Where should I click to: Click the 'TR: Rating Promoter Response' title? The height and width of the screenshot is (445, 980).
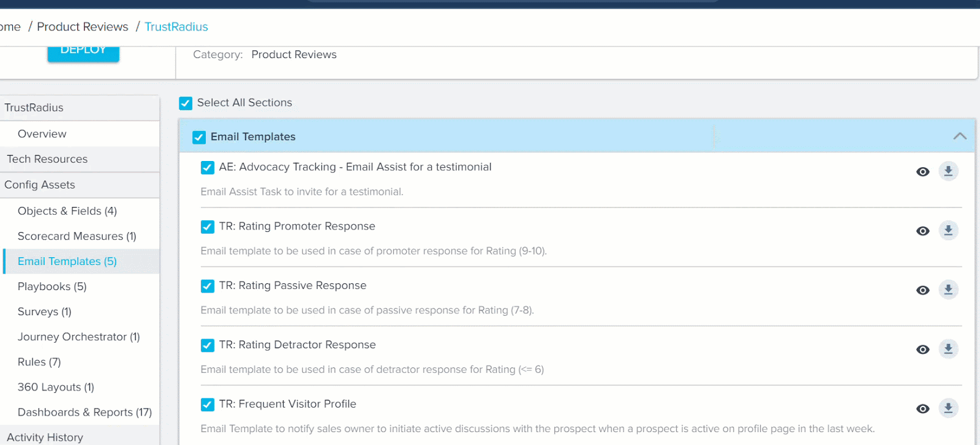pos(297,226)
